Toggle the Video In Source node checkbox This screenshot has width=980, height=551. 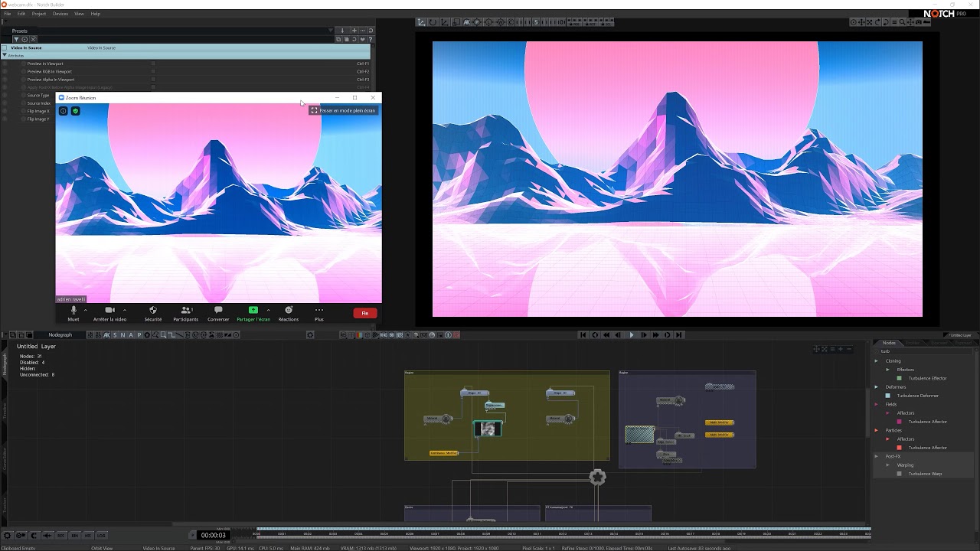click(5, 47)
